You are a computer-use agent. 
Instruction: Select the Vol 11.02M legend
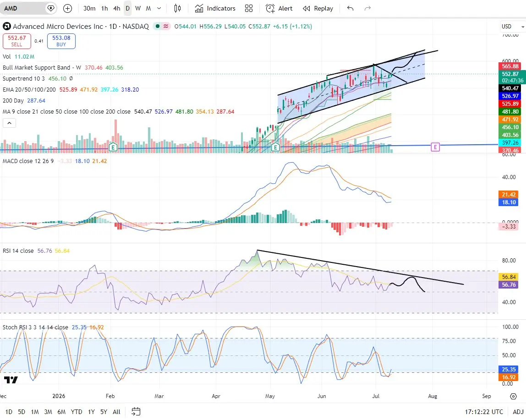pos(18,57)
